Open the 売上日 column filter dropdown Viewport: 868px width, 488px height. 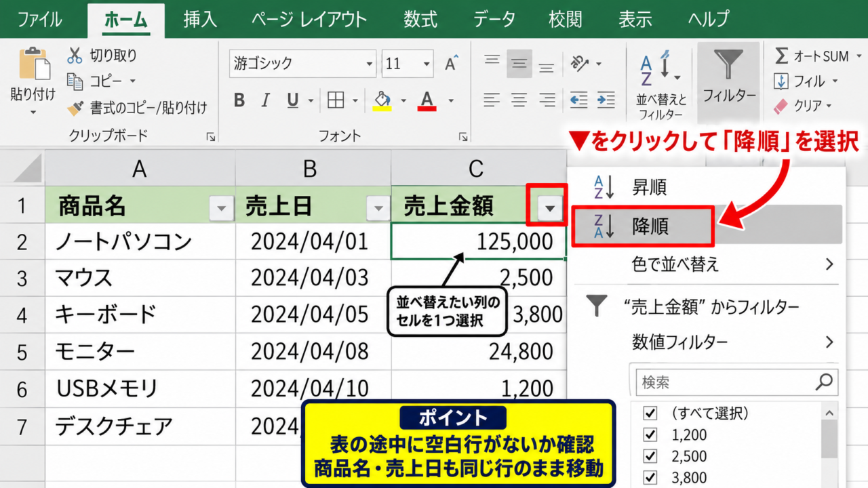pyautogui.click(x=378, y=208)
